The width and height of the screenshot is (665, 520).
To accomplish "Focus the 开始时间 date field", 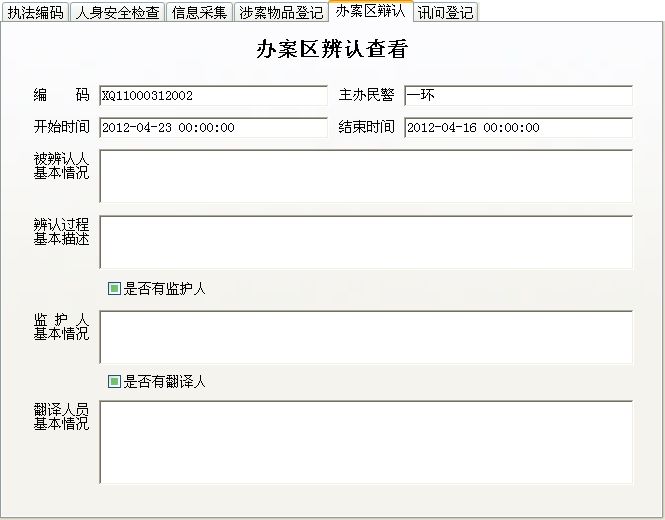I will [x=213, y=127].
